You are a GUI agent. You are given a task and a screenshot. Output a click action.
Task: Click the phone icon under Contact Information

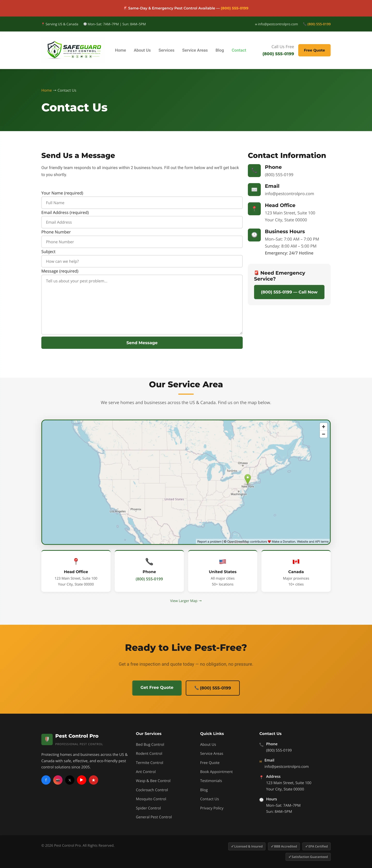pyautogui.click(x=254, y=170)
